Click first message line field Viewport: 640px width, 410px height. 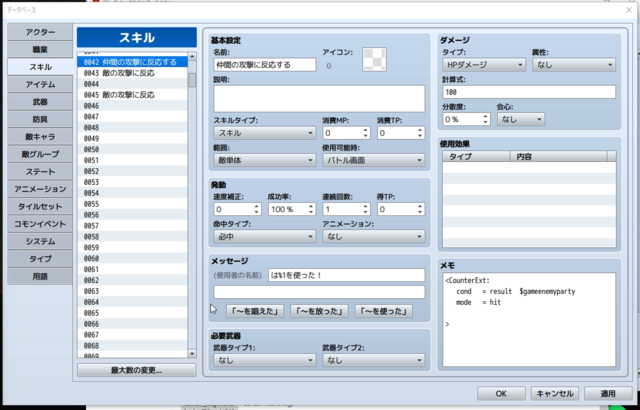(347, 275)
